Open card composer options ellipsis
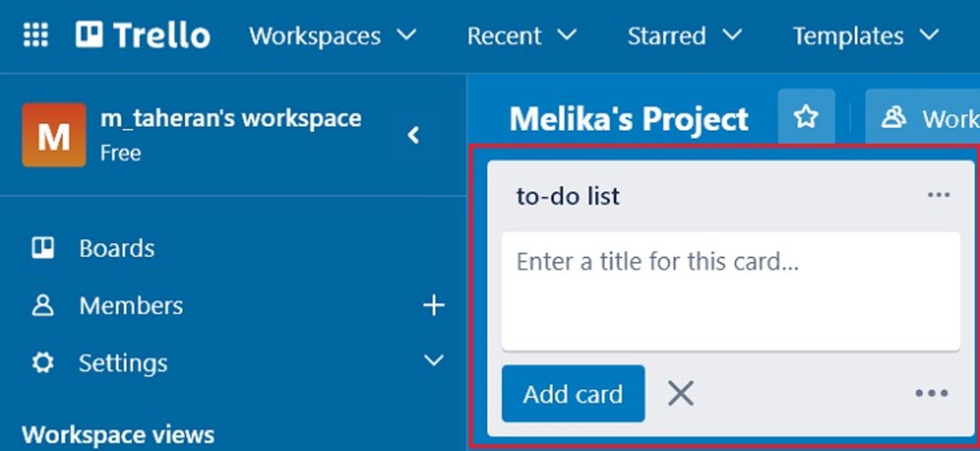This screenshot has width=980, height=451. coord(931,393)
